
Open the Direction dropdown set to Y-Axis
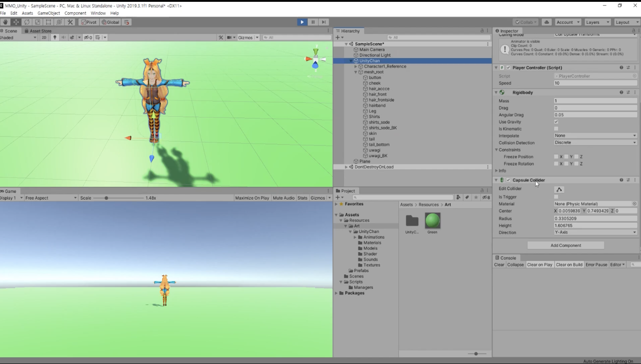[595, 232]
